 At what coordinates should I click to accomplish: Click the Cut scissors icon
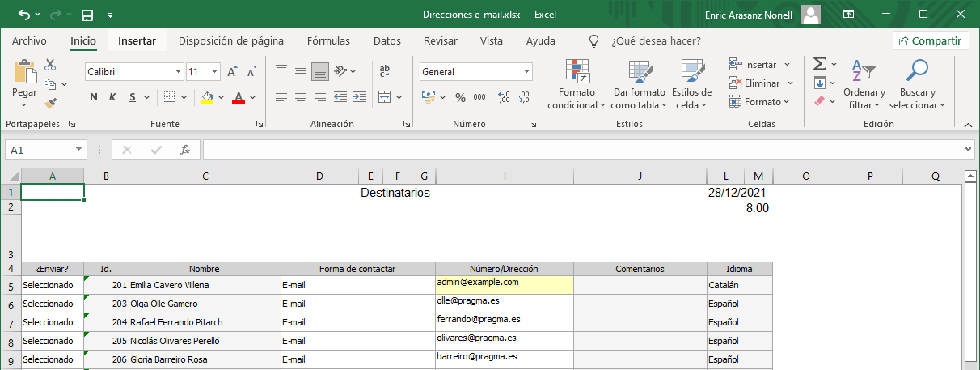coord(50,65)
